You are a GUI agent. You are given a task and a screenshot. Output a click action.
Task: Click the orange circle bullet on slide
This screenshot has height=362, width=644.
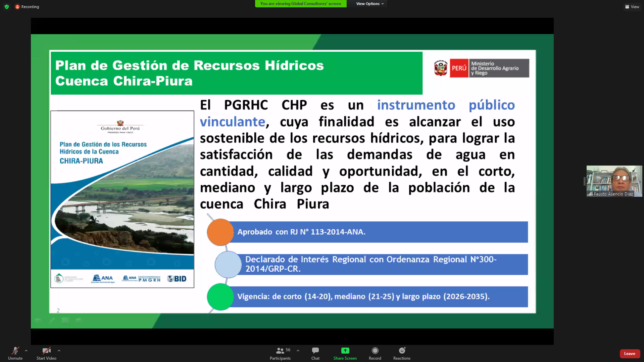click(220, 232)
